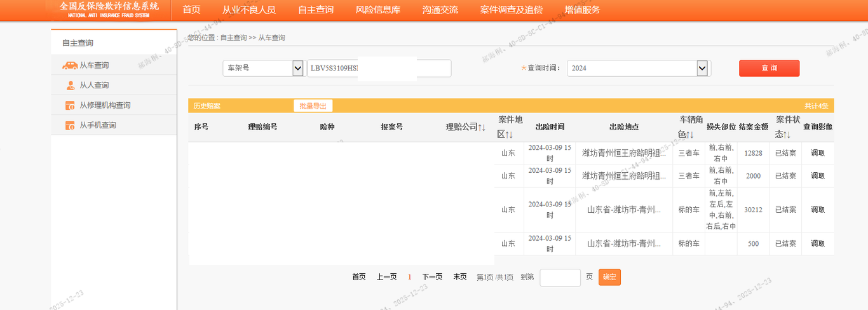Click 调取 for the 12828 claim row
868x310 pixels.
click(x=818, y=153)
